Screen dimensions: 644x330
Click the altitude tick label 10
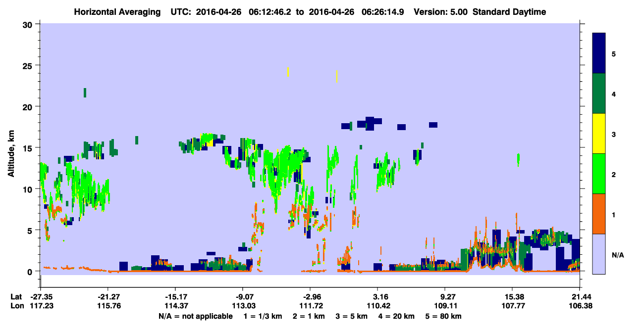28,189
